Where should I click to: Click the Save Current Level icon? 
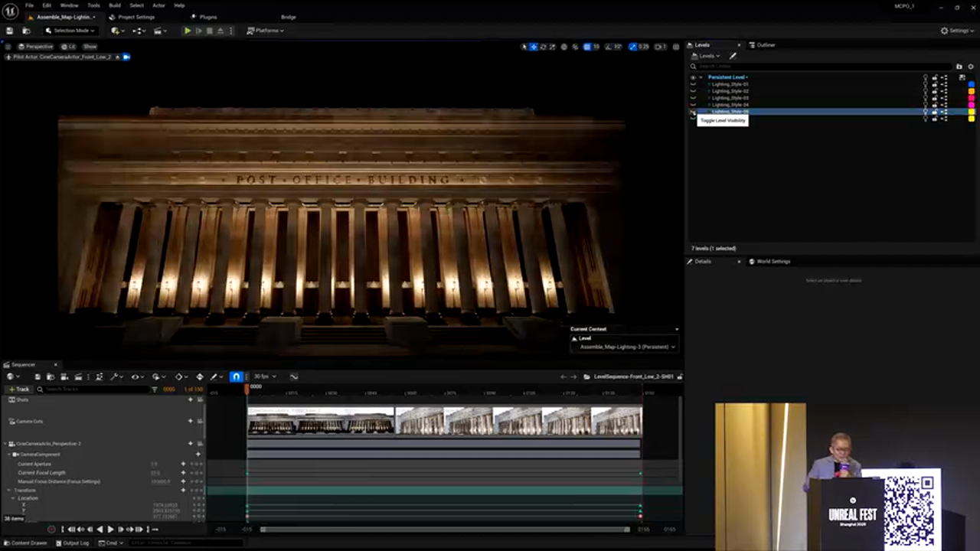pos(10,31)
